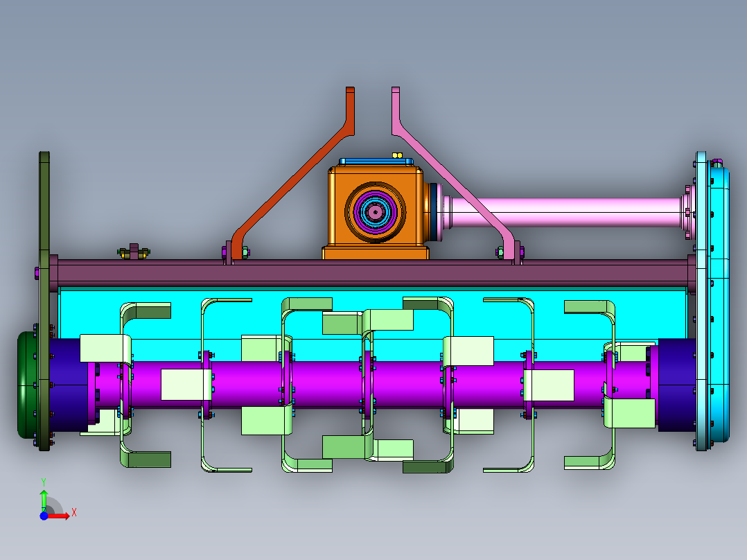This screenshot has width=747, height=560.
Task: Select the green bolt at the red arm base
Action: (245, 252)
